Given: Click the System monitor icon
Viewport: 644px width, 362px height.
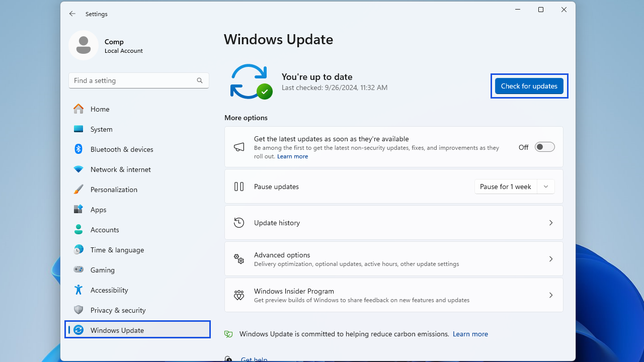Looking at the screenshot, I should [x=78, y=129].
